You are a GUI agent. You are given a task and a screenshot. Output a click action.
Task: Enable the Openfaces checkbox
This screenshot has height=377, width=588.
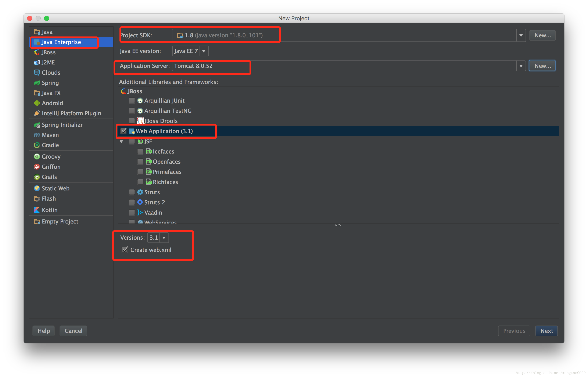pyautogui.click(x=140, y=162)
